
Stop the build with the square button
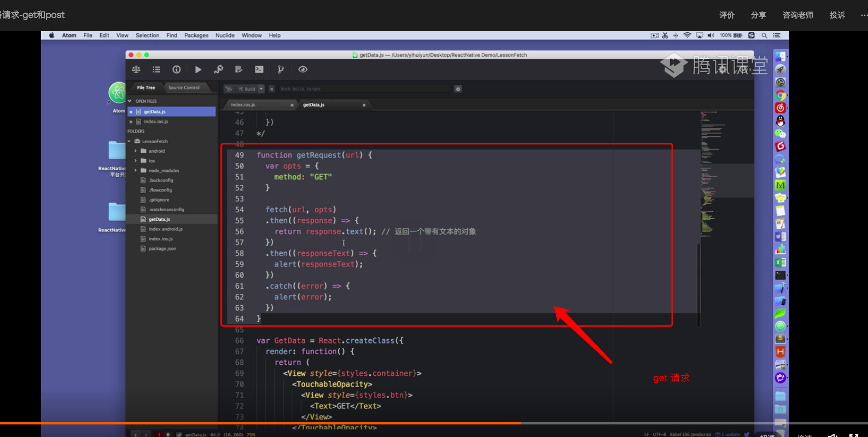point(271,89)
